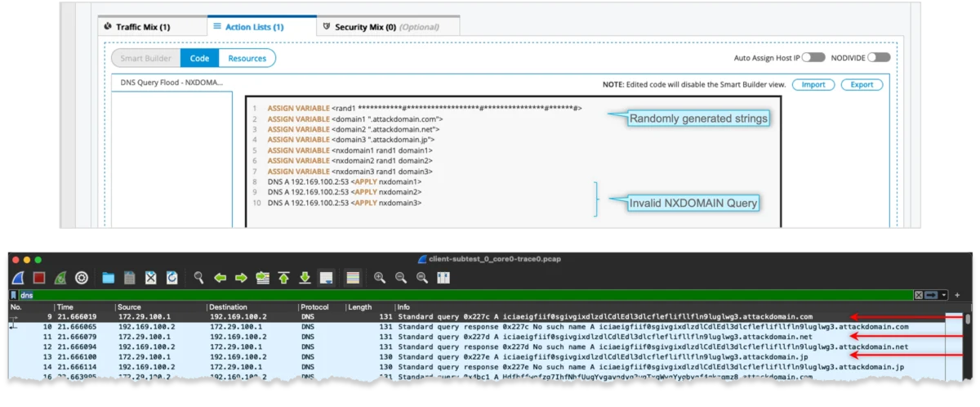
Task: Toggle the Auto Assign Host IP switch
Action: point(813,57)
